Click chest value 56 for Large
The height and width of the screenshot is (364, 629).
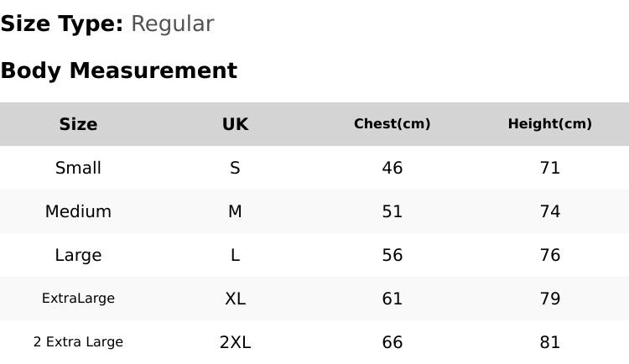(x=392, y=255)
